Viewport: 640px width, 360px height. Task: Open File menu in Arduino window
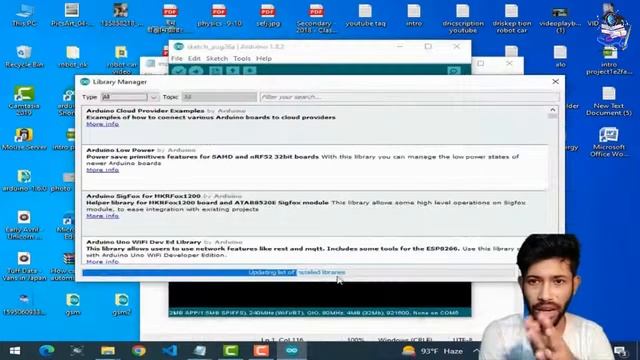click(177, 58)
